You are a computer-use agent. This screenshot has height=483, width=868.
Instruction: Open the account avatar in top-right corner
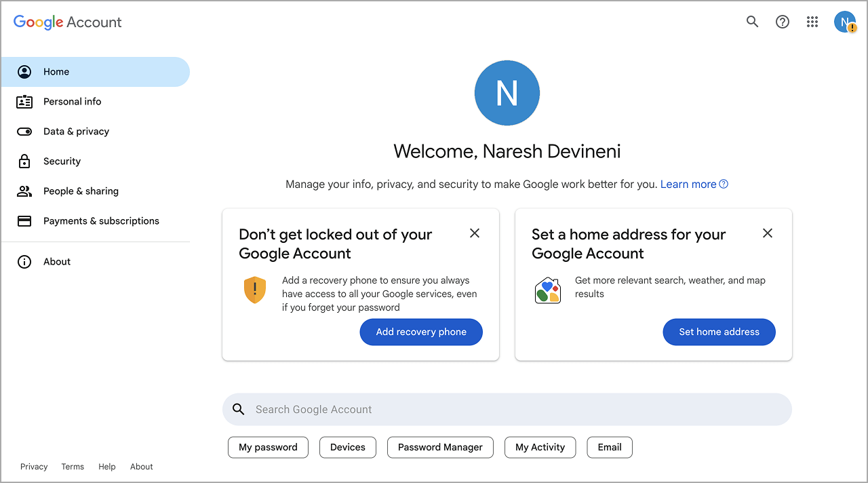coord(845,22)
